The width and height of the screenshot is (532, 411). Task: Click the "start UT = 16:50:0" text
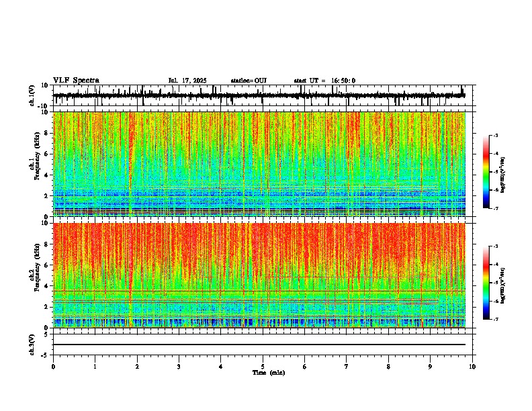coord(324,81)
